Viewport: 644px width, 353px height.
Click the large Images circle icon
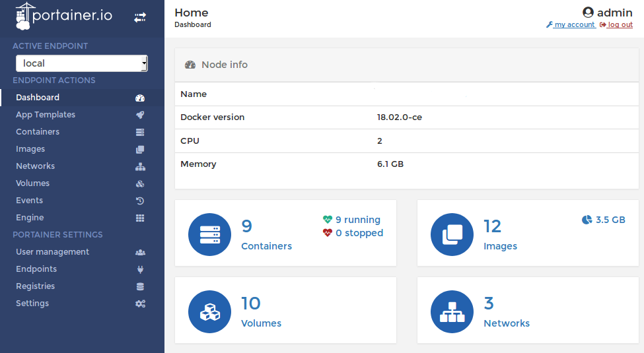coord(452,234)
